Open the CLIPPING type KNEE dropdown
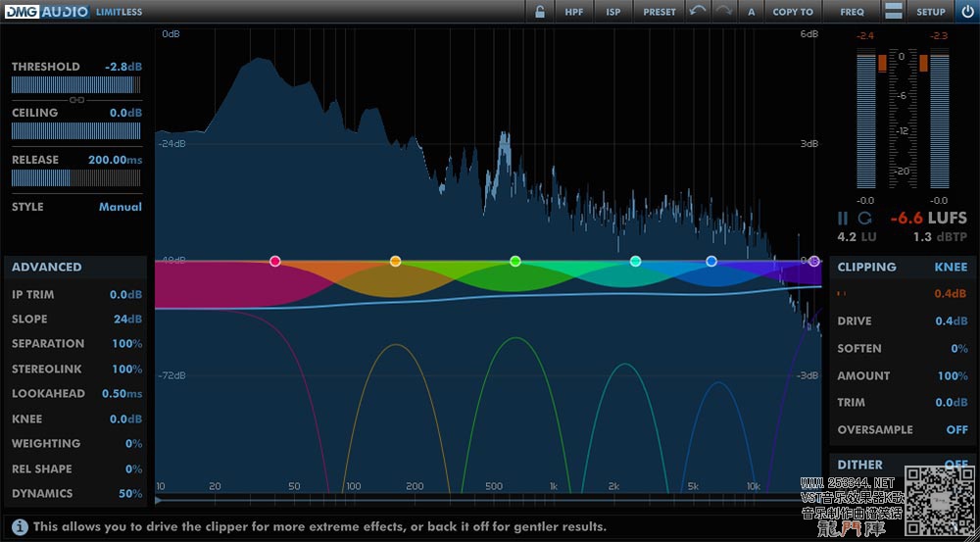Viewport: 980px width, 542px height. (951, 267)
